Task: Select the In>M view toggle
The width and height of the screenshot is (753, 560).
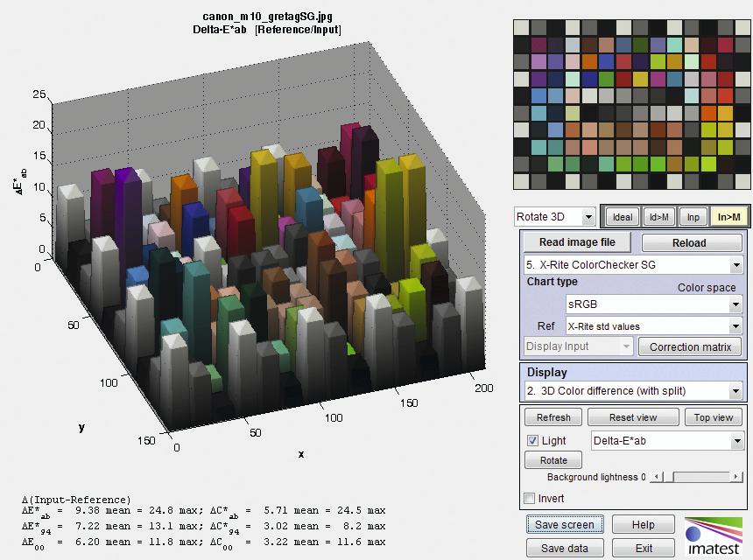Action: [728, 217]
